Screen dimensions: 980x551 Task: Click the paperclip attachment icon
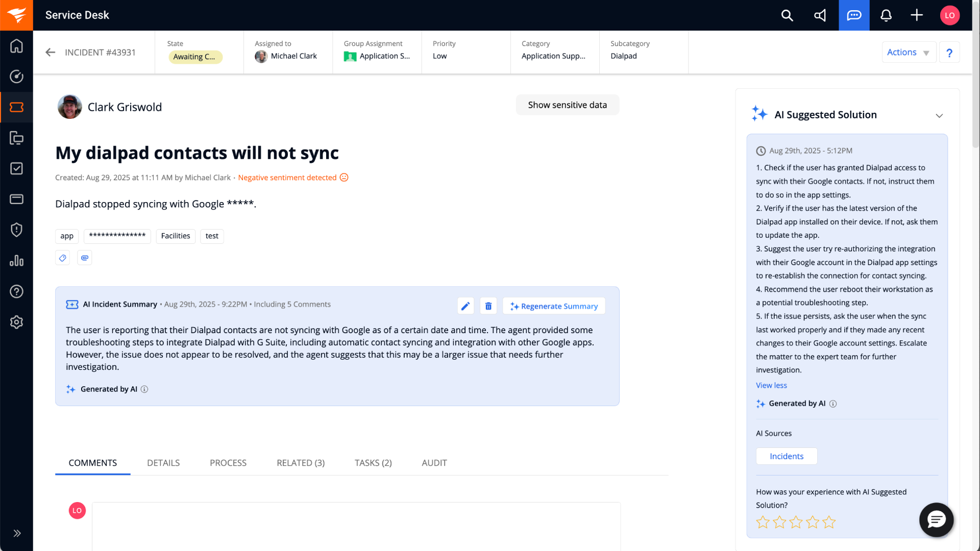85,258
